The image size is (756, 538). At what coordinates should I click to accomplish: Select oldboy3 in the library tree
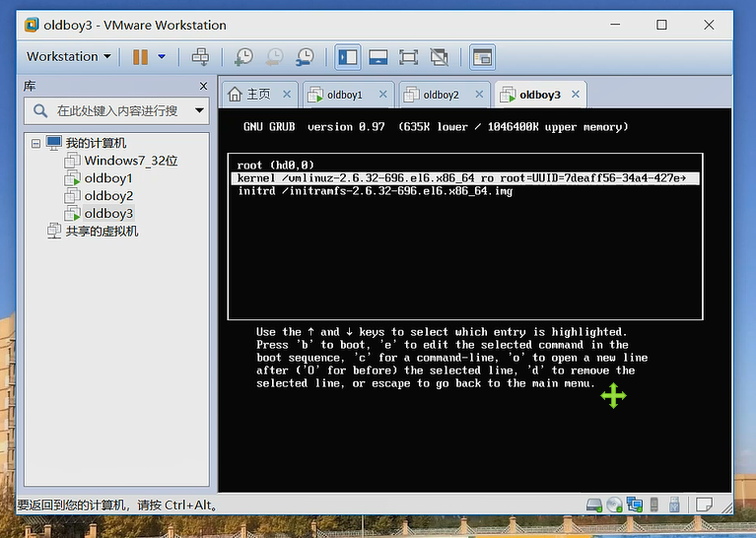108,213
